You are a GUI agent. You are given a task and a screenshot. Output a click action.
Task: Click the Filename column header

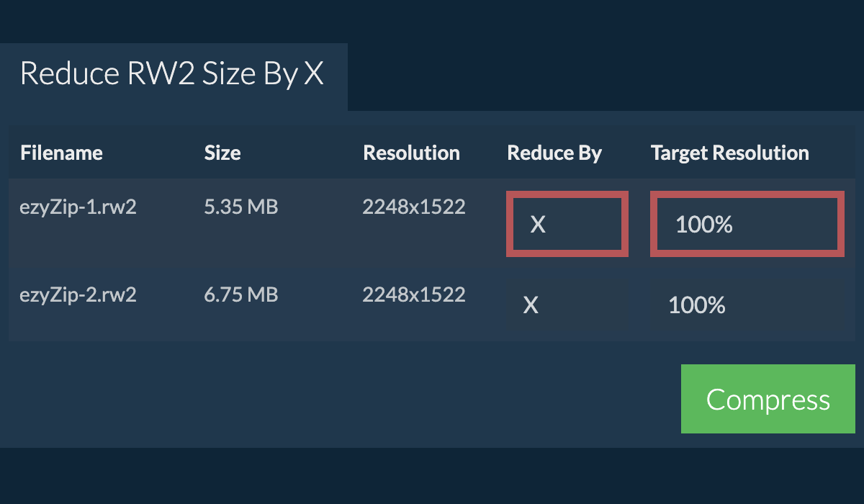click(60, 153)
